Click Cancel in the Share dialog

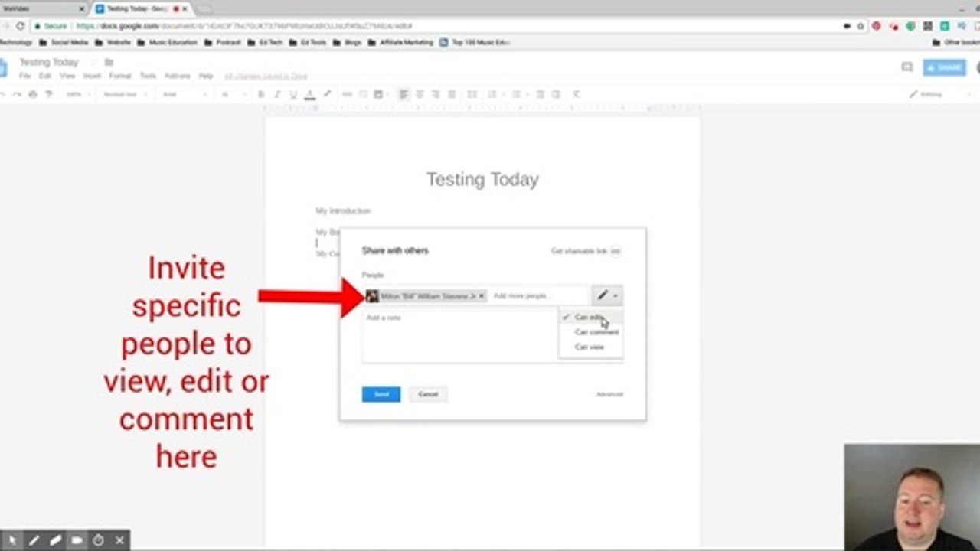428,394
